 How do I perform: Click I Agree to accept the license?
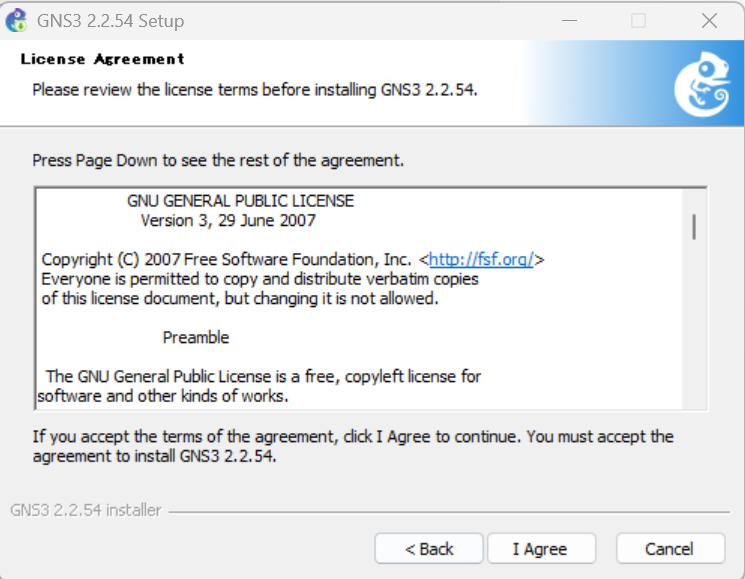coord(540,548)
